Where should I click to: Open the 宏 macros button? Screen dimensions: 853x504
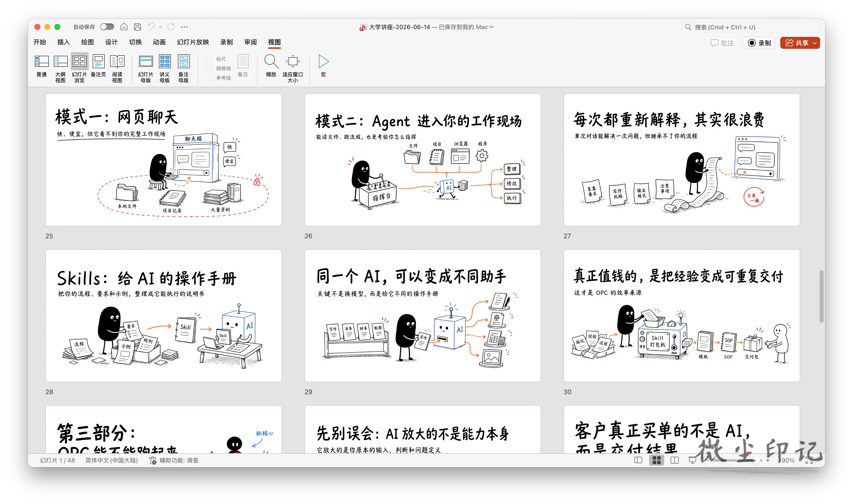(x=323, y=66)
